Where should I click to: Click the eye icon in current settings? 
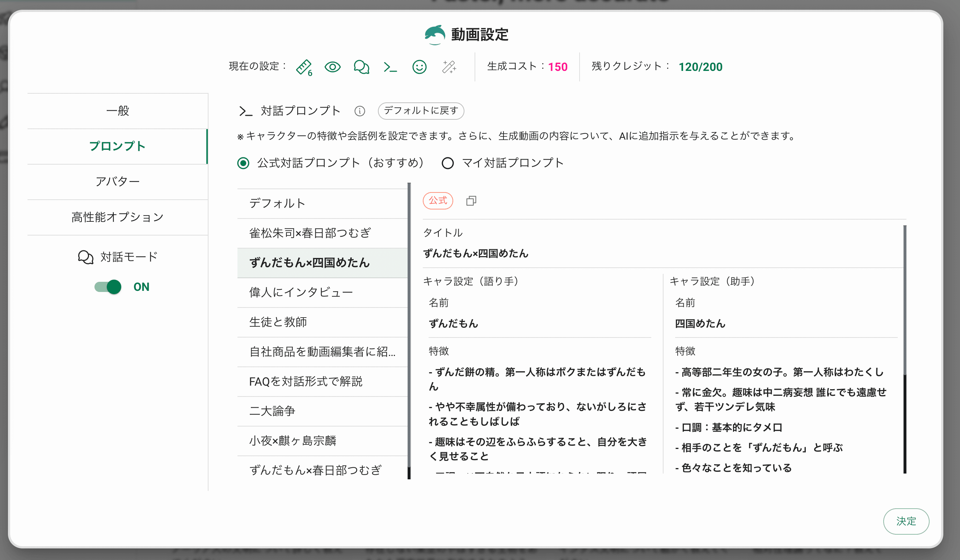pos(332,67)
